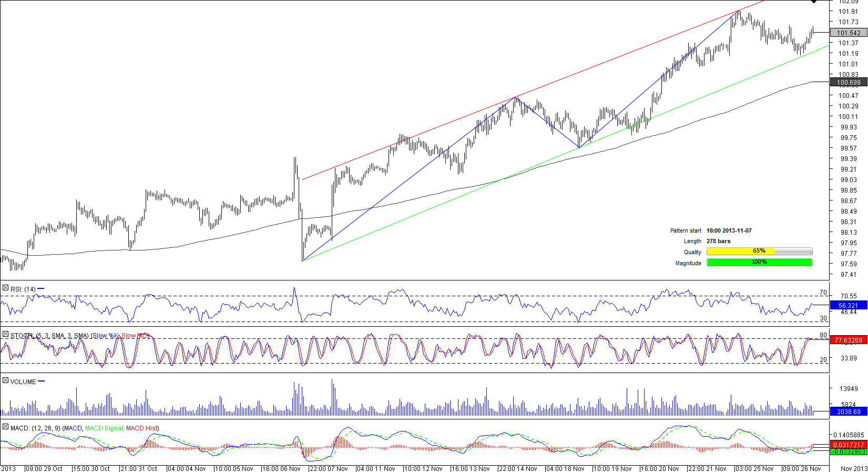Viewport: 868px width, 472px height.
Task: Click the 15:00 30 Oct time label
Action: tap(91, 468)
